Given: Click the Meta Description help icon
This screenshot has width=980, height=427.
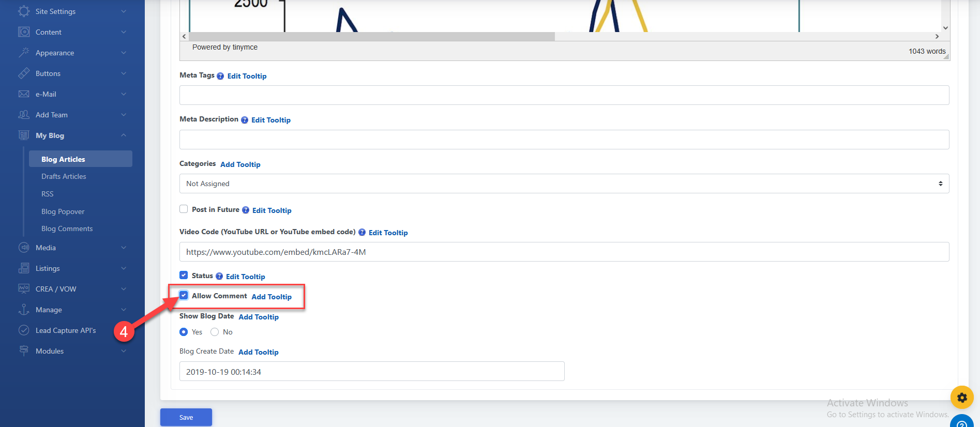Looking at the screenshot, I should point(245,120).
